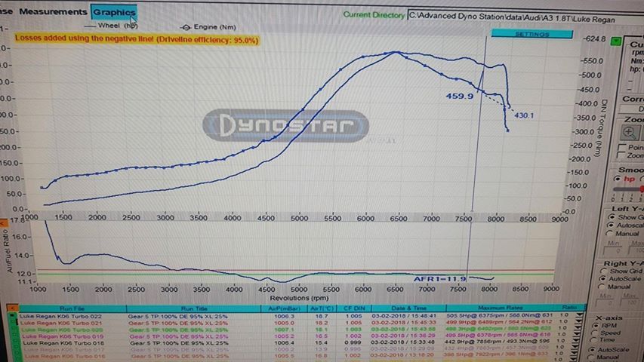Click the Date & Time column header
Viewport: 644px width, 362px height.
409,308
